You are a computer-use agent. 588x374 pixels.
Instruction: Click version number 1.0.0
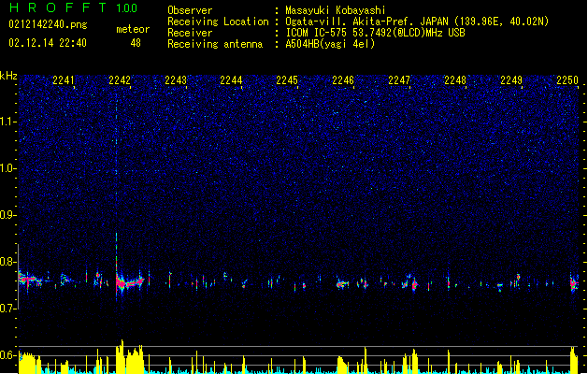click(x=127, y=8)
